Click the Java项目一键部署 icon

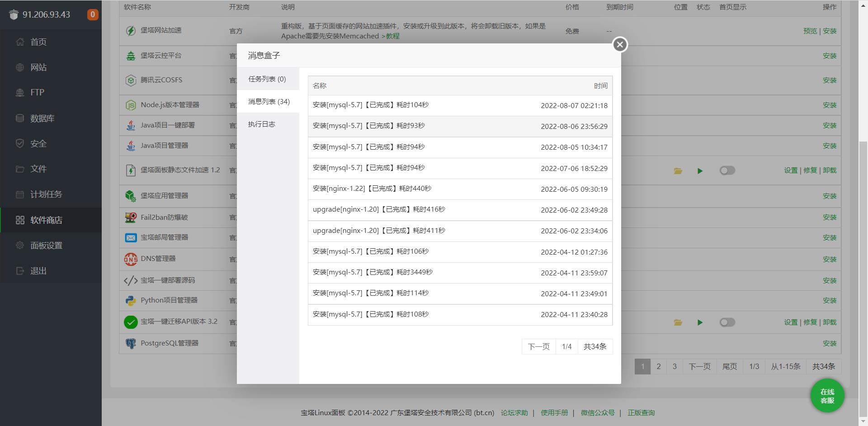[x=131, y=125]
